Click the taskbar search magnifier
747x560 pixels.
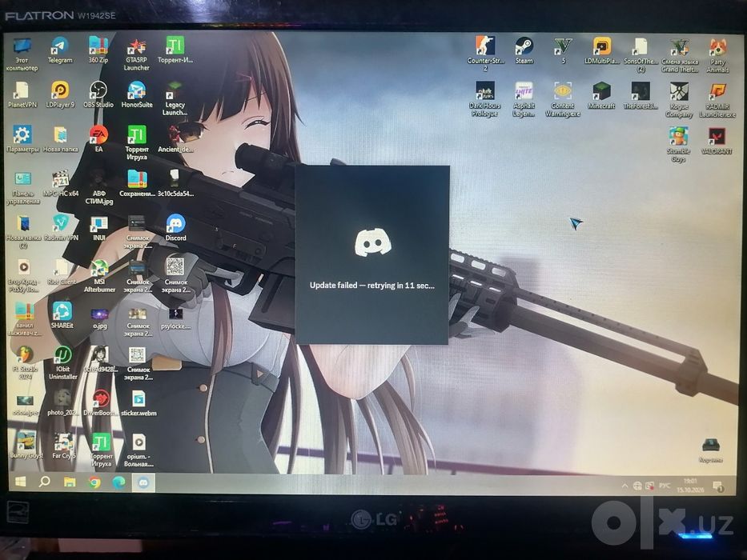45,482
